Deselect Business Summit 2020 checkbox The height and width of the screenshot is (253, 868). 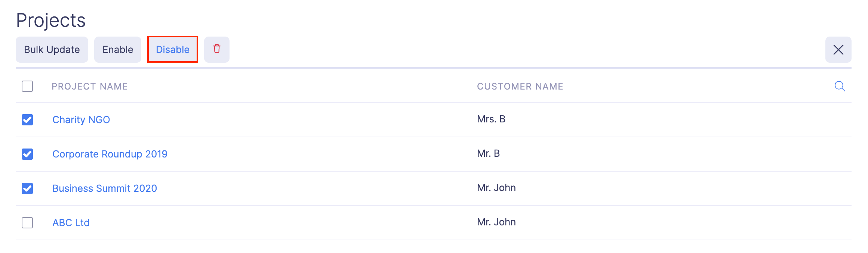tap(27, 188)
